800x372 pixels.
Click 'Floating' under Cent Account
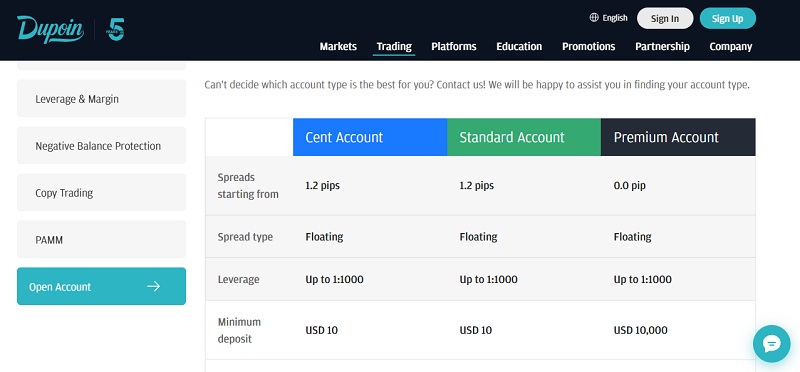[324, 237]
